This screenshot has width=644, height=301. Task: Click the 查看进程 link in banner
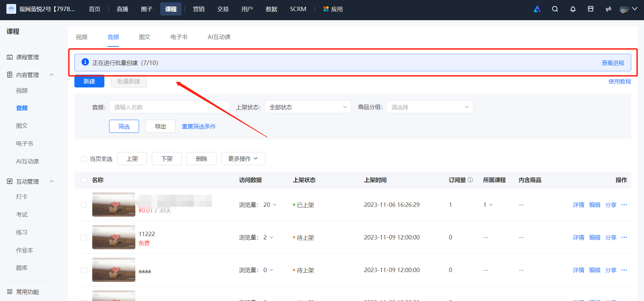click(x=613, y=63)
